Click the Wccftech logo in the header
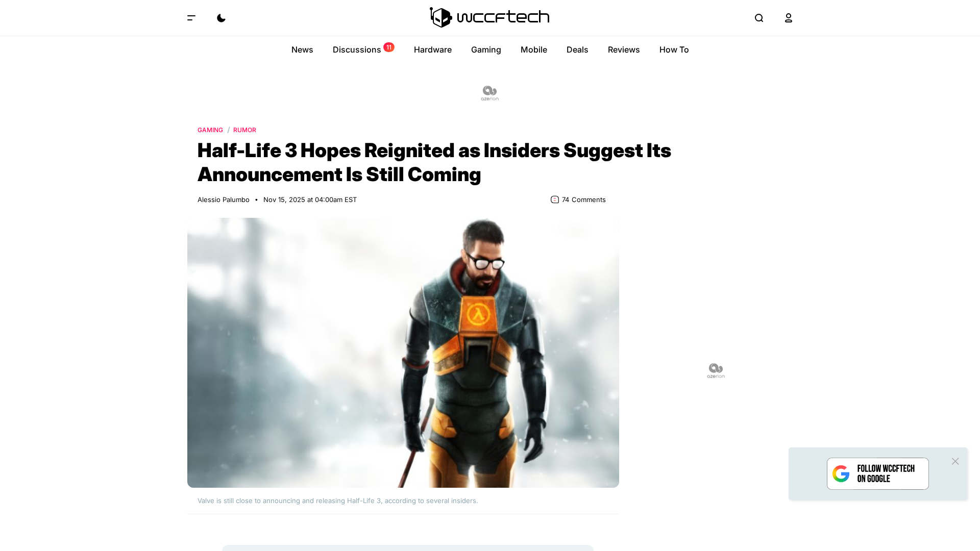Screen dimensions: 980x551 tap(489, 17)
